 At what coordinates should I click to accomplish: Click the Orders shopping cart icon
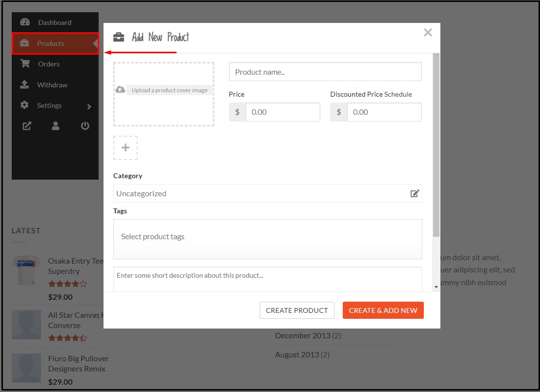click(x=25, y=63)
